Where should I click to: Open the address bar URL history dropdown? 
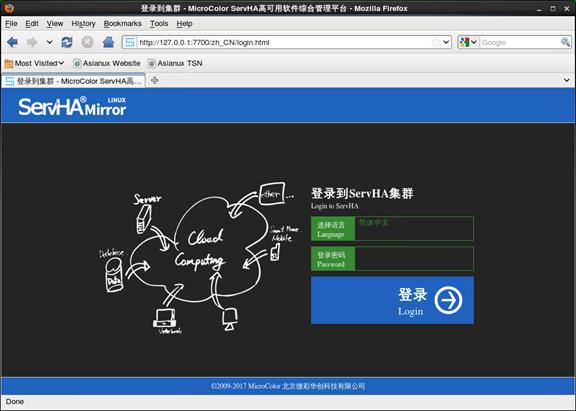pyautogui.click(x=446, y=42)
